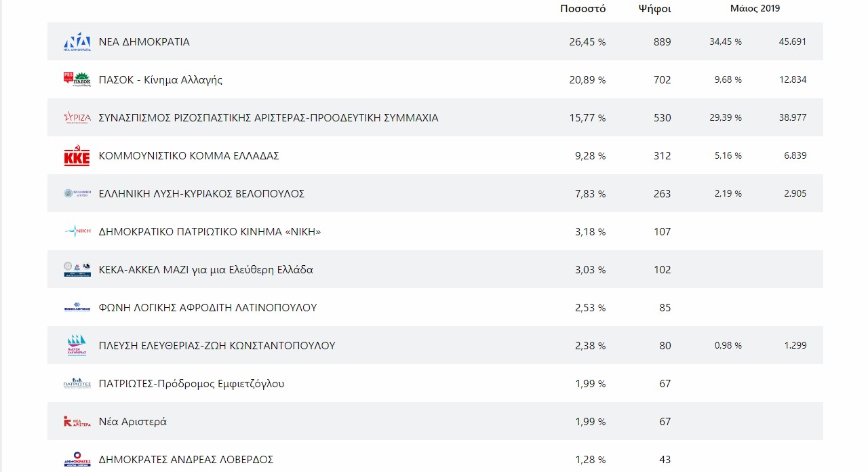Viewport: 868px width, 472px height.
Task: Click the Ψήφοι column header
Action: tap(654, 9)
